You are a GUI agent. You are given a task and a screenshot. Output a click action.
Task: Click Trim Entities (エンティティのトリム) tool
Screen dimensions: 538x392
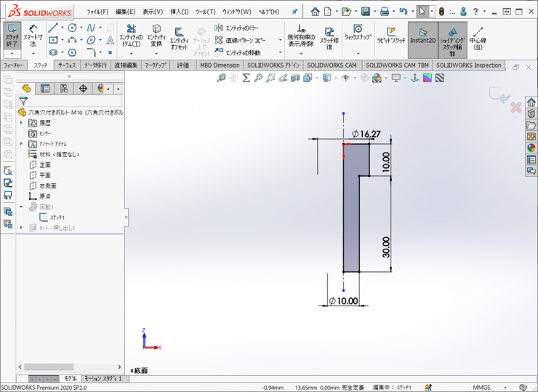pos(131,39)
